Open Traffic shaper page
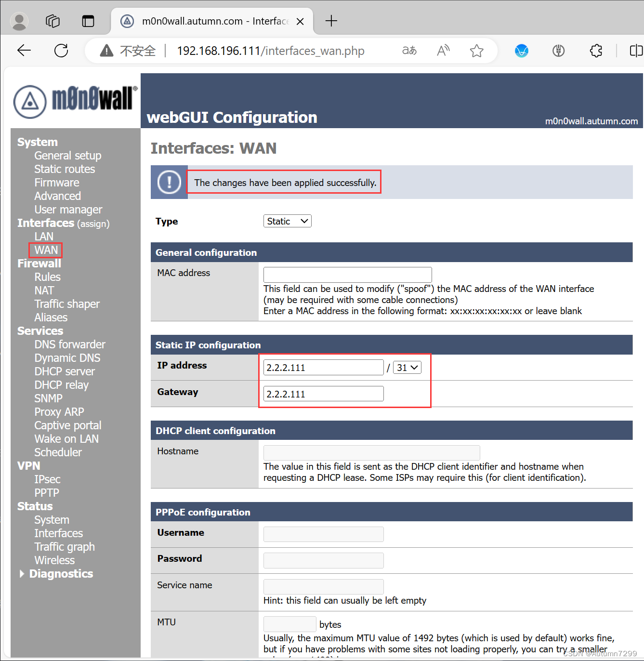The image size is (644, 661). (x=67, y=304)
